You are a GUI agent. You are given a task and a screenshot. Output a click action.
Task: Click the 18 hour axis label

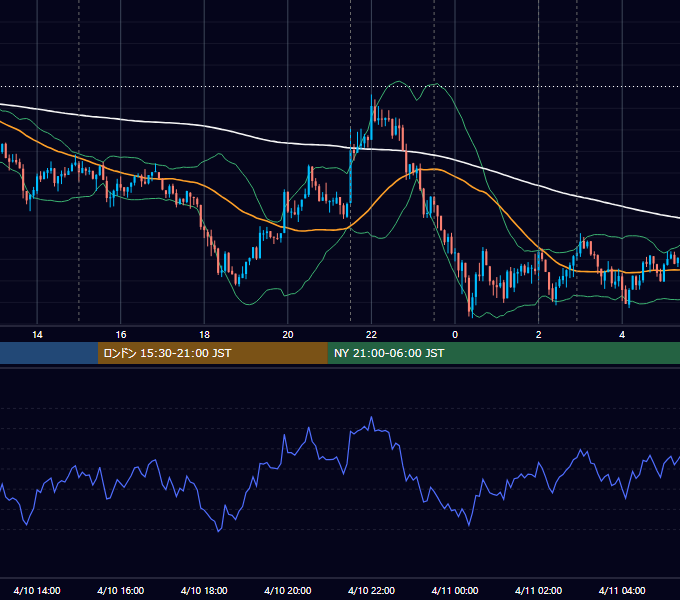click(204, 335)
